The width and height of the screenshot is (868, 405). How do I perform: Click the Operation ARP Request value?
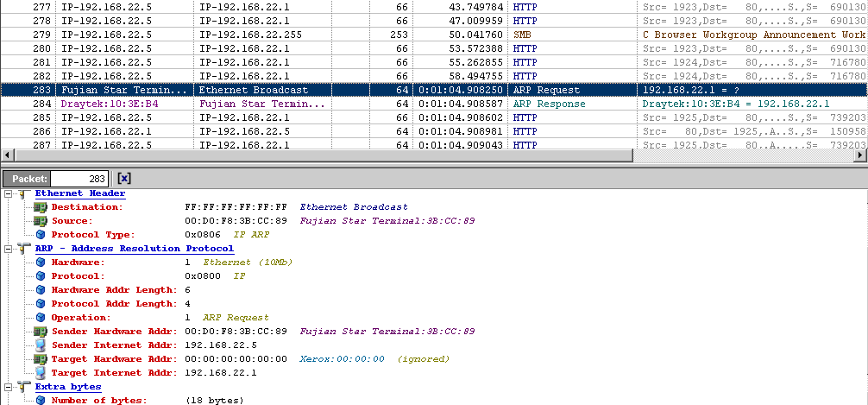point(227,318)
